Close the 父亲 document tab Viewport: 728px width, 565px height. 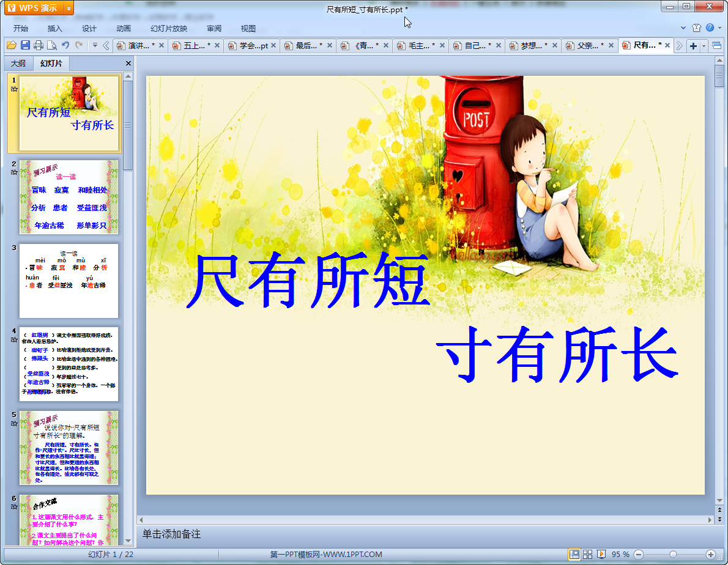pos(611,45)
